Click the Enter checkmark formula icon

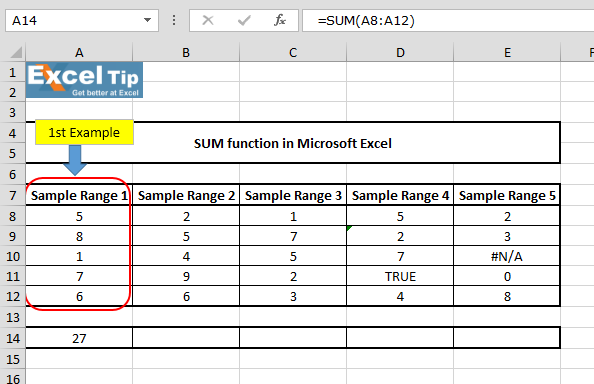click(x=244, y=20)
